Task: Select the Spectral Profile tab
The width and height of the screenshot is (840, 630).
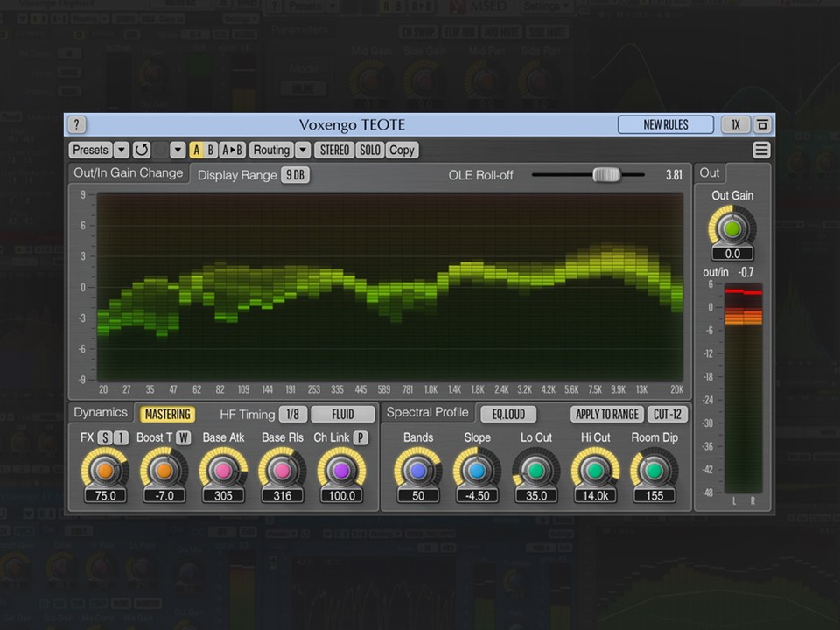Action: [x=428, y=412]
